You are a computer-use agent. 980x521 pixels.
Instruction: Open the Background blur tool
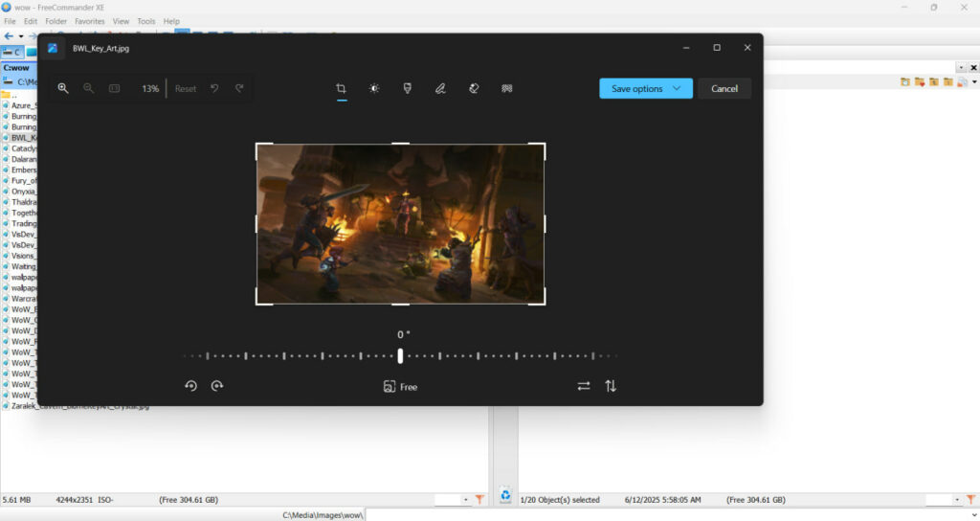[x=507, y=89]
